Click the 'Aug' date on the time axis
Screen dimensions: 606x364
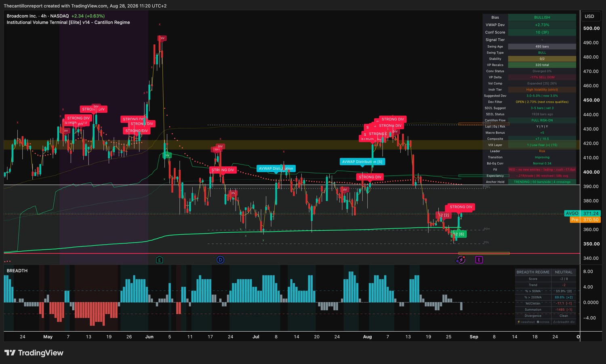click(x=367, y=337)
